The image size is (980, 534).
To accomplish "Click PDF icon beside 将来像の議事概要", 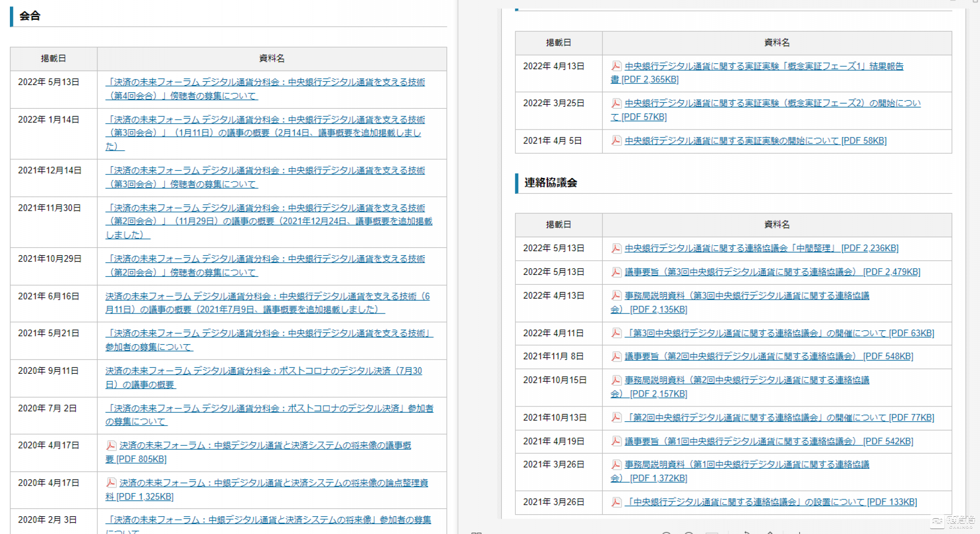I will point(111,445).
